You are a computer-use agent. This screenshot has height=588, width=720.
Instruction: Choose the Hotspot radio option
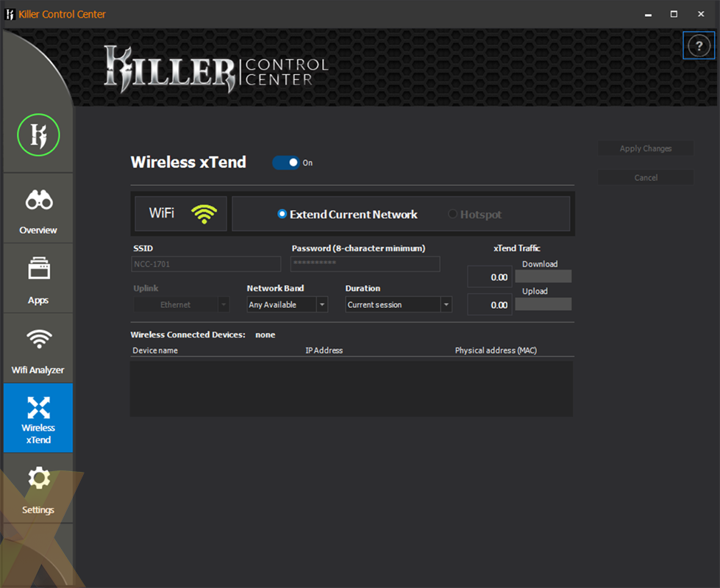pyautogui.click(x=453, y=215)
